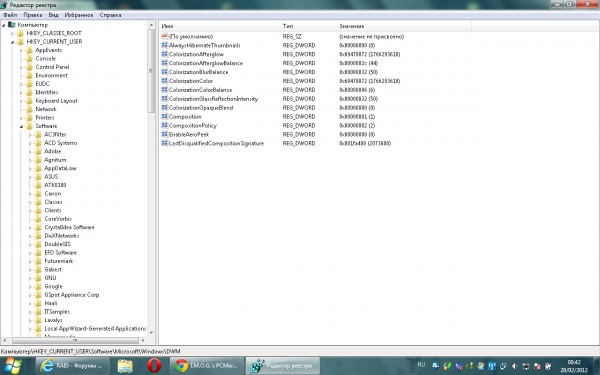Click the volume speaker tray icon

[x=515, y=366]
